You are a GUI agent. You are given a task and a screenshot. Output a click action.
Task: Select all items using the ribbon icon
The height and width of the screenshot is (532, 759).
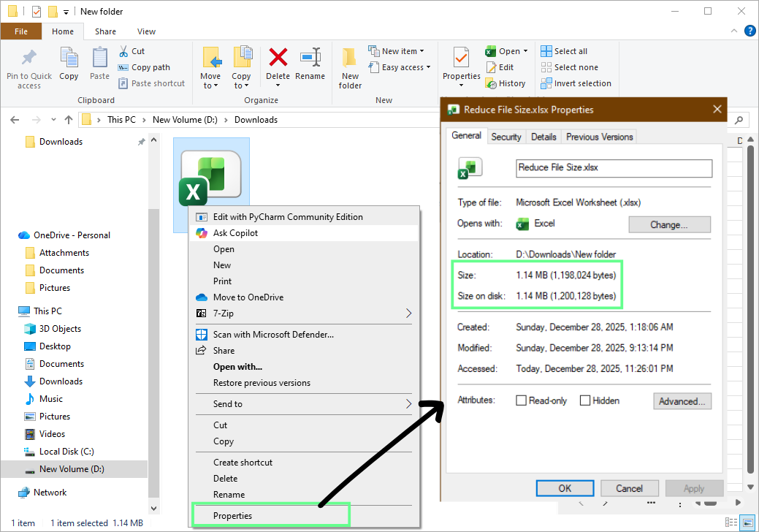point(569,50)
